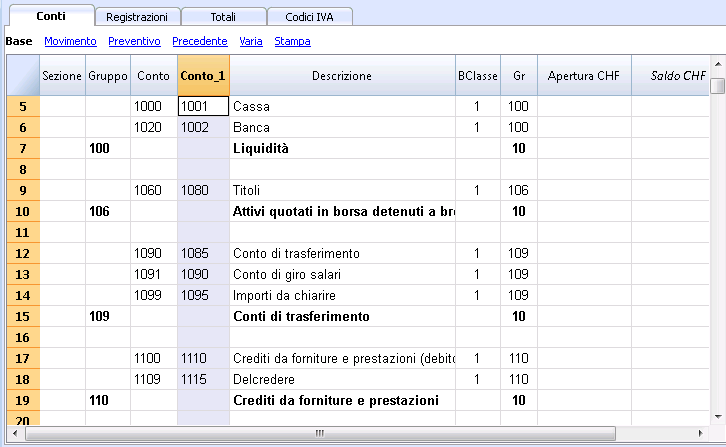Select Conto_1 cell 1002

point(203,127)
